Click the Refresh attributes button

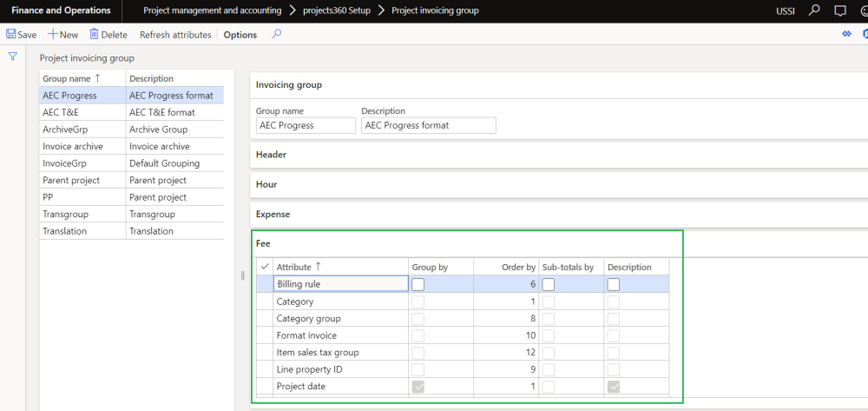tap(175, 35)
